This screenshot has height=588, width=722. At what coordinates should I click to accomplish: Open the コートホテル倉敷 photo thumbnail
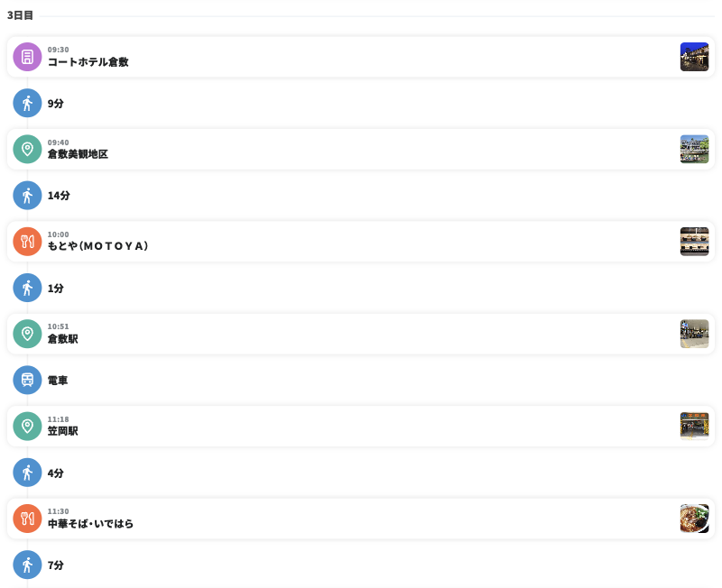694,57
